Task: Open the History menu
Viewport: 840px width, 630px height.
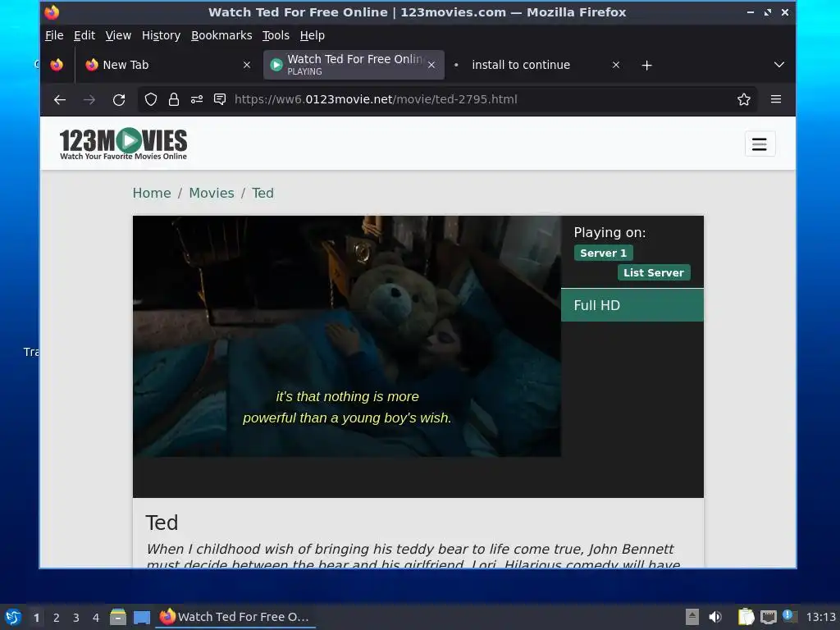Action: tap(161, 35)
